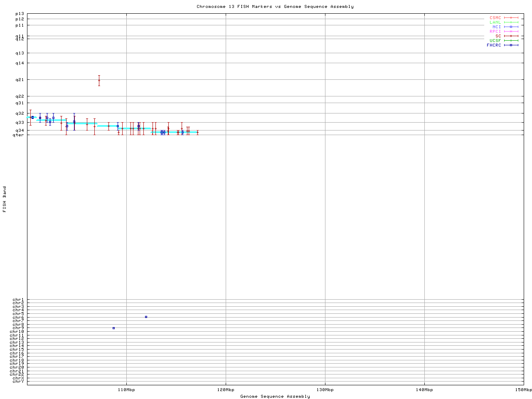Screen dimensions: 532x399
Task: Click the RPCI magenta legend marker
Action: (x=511, y=31)
